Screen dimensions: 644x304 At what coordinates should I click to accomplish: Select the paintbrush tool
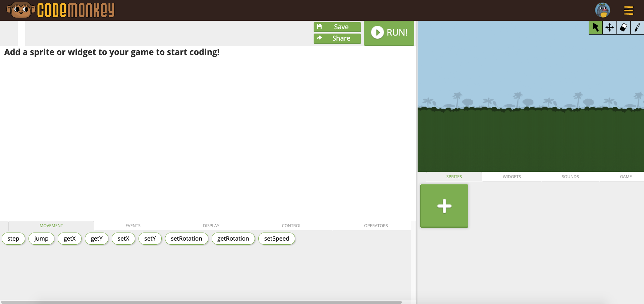click(x=637, y=28)
